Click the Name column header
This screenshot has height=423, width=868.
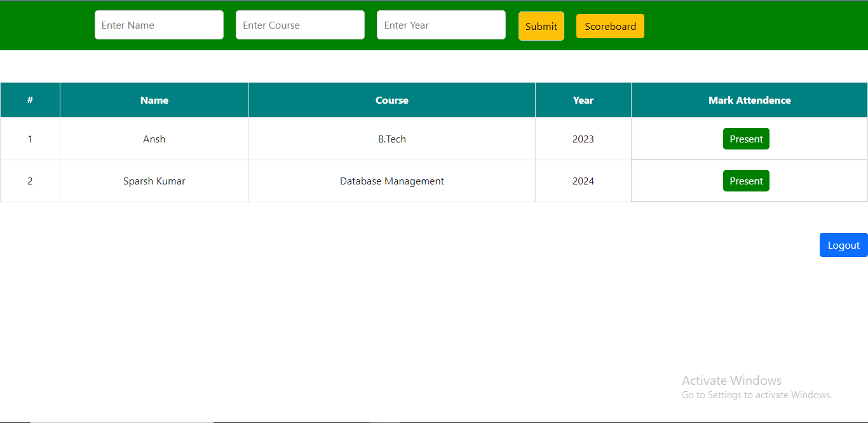154,100
